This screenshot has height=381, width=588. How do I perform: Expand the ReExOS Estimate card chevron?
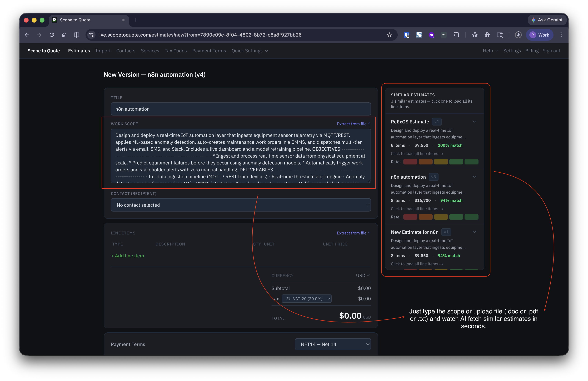474,122
